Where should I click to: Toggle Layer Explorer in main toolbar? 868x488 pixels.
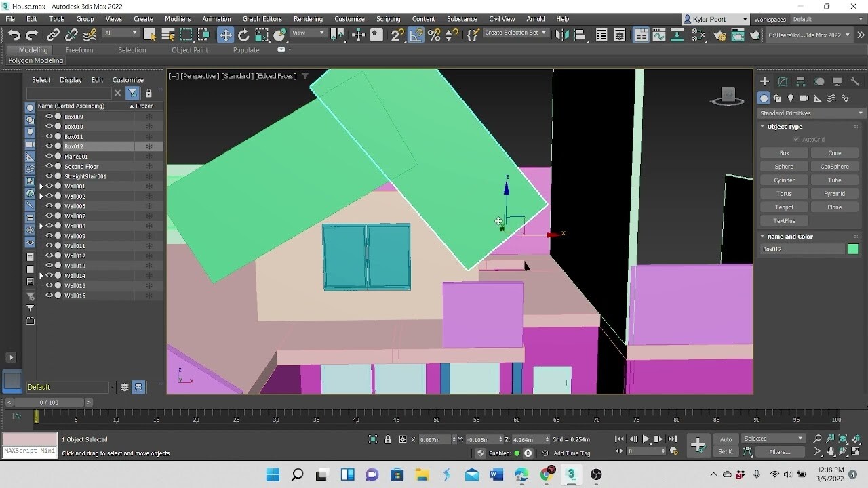620,35
